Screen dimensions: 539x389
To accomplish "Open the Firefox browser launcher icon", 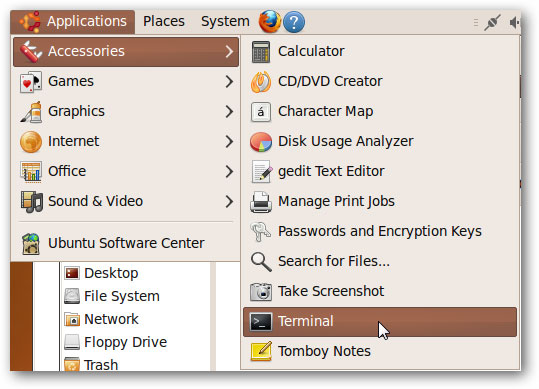I will click(x=270, y=21).
